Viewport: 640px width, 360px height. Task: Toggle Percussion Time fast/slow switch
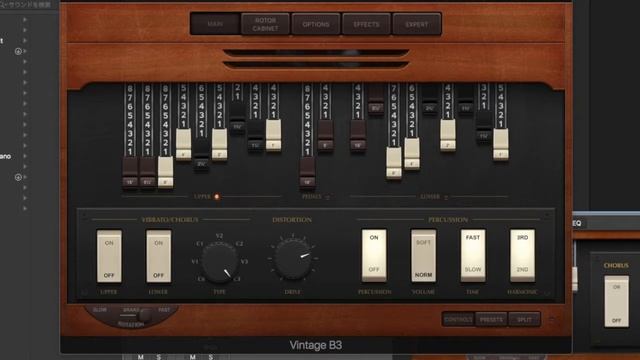coord(473,255)
